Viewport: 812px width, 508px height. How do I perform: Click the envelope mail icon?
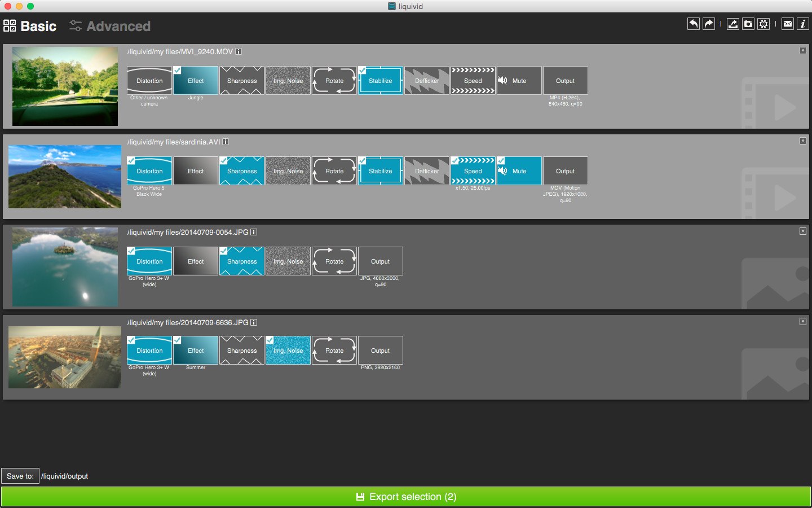[788, 24]
